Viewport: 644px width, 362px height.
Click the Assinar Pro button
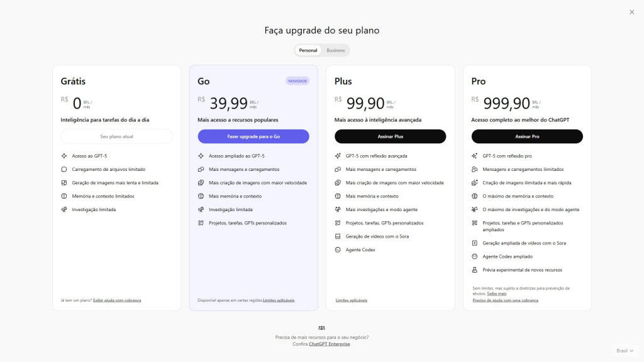(527, 136)
